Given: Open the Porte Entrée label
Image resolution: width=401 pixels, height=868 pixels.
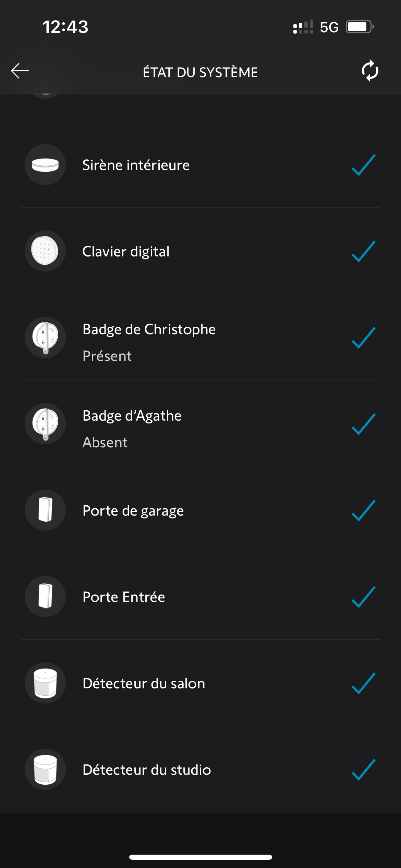Looking at the screenshot, I should (124, 597).
